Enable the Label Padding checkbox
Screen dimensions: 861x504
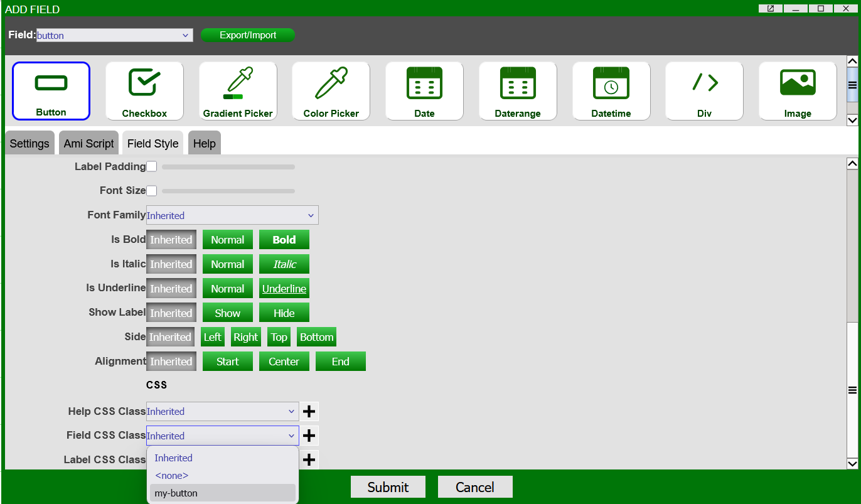[x=152, y=166]
